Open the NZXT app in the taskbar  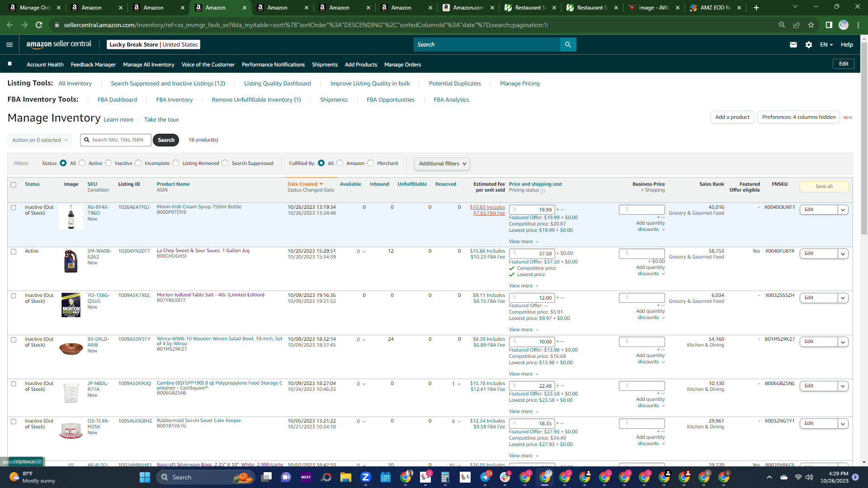click(306, 477)
